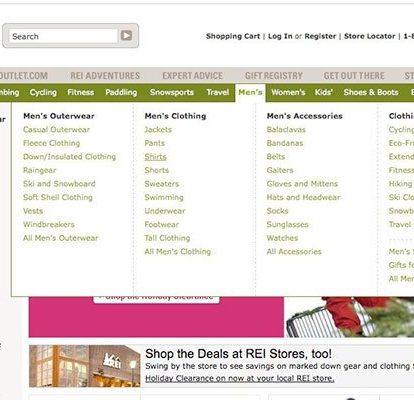The width and height of the screenshot is (414, 400).
Task: Switch to the REI Adventures tab
Action: pos(105,76)
